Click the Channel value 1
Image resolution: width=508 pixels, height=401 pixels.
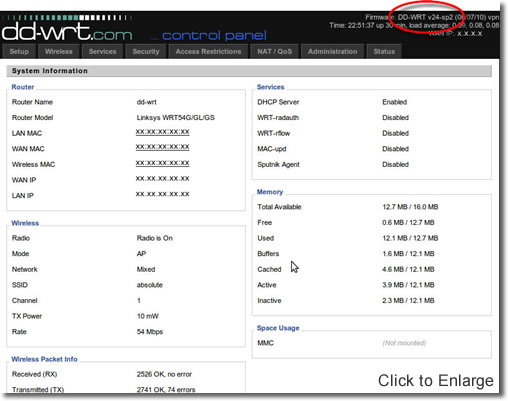pos(139,301)
